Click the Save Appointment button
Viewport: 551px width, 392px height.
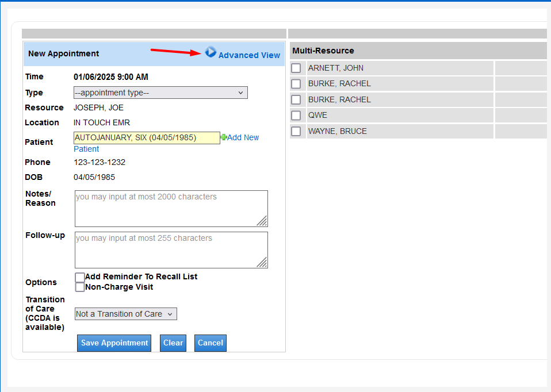114,343
